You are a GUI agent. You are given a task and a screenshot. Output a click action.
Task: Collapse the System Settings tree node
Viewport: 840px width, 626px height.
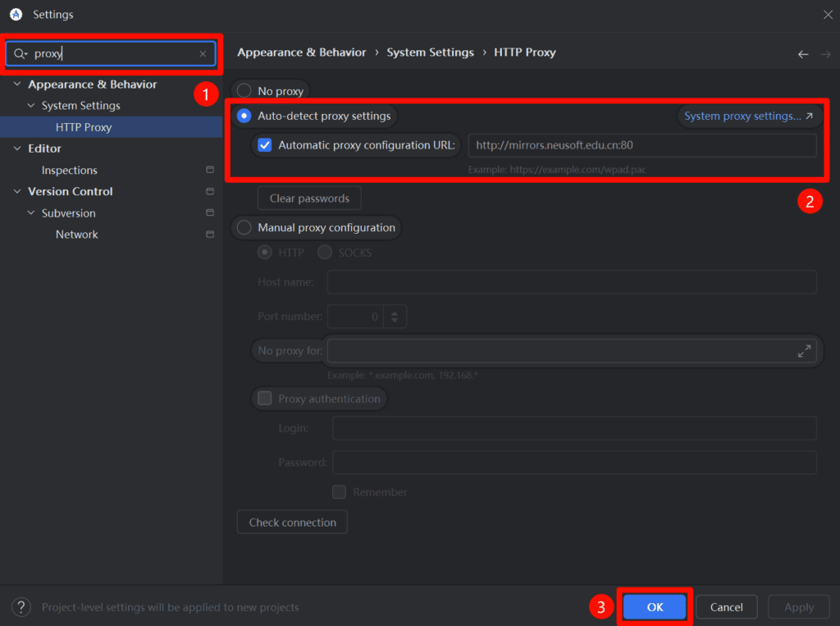tap(31, 106)
